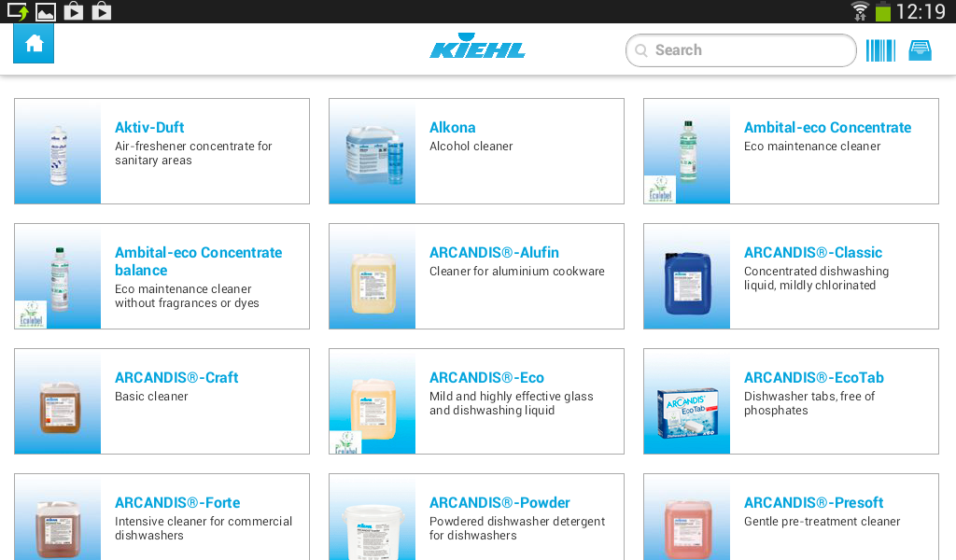The height and width of the screenshot is (560, 956).
Task: Tap the Ecolabel badge on Ambital-eco Concentrate
Action: (660, 189)
